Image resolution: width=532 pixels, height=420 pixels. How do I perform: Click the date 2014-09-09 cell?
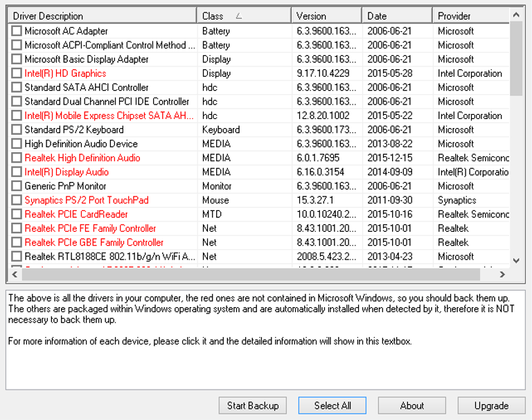[x=390, y=172]
